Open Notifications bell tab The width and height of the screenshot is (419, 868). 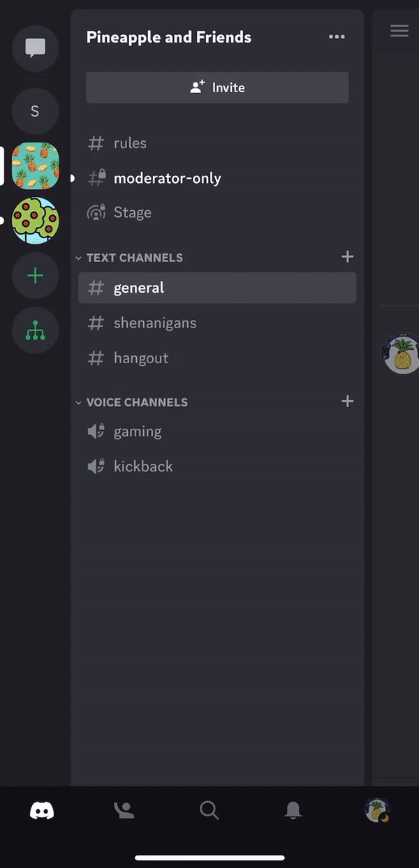pyautogui.click(x=293, y=810)
